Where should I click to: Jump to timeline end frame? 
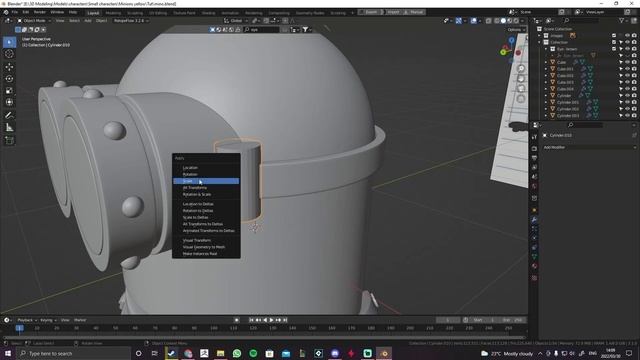point(285,320)
